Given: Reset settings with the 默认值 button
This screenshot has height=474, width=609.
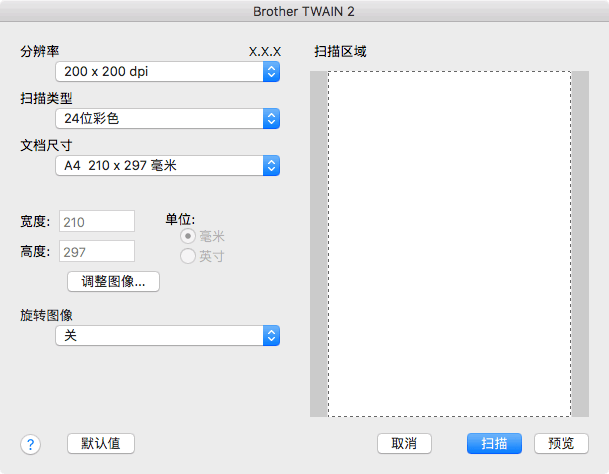Looking at the screenshot, I should pyautogui.click(x=101, y=443).
